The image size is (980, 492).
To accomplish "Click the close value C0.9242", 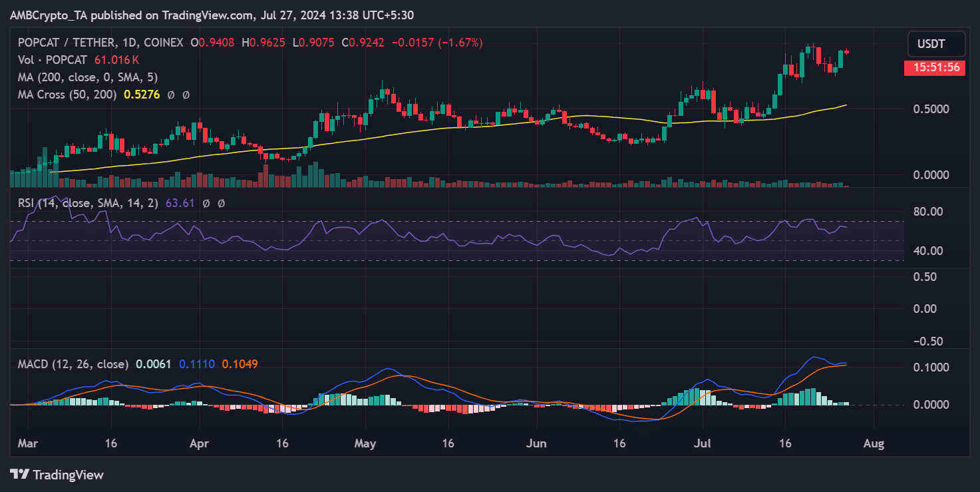I will (364, 43).
